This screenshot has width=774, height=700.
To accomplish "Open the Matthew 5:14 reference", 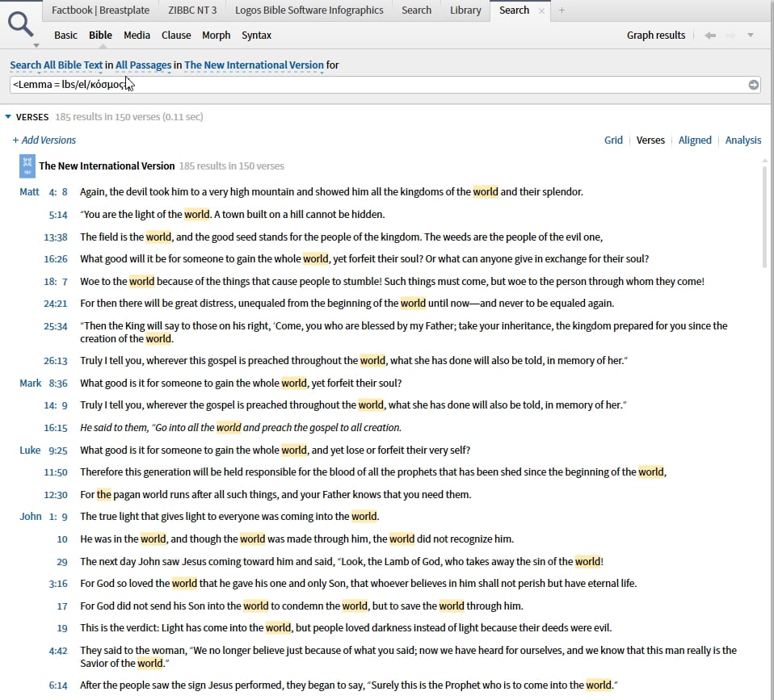I will [57, 215].
